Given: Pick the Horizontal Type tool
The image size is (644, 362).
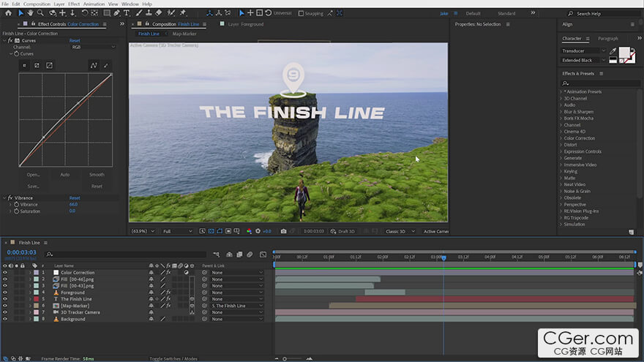Looking at the screenshot, I should click(127, 13).
